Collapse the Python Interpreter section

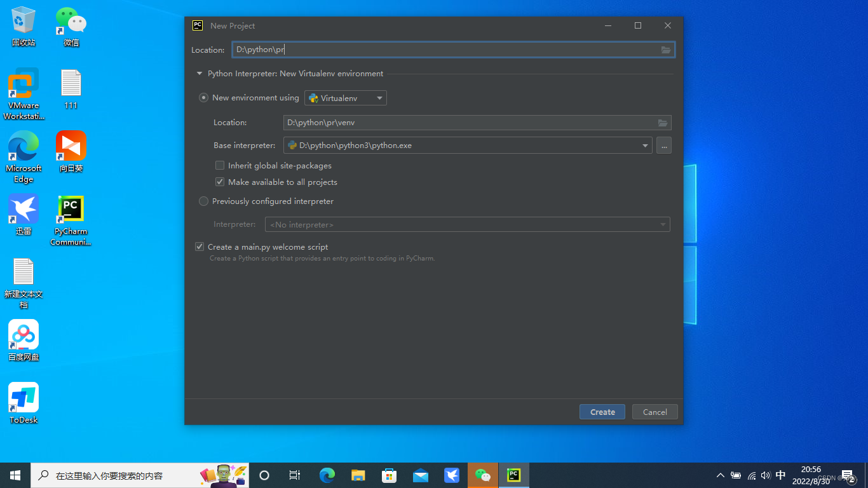click(200, 74)
